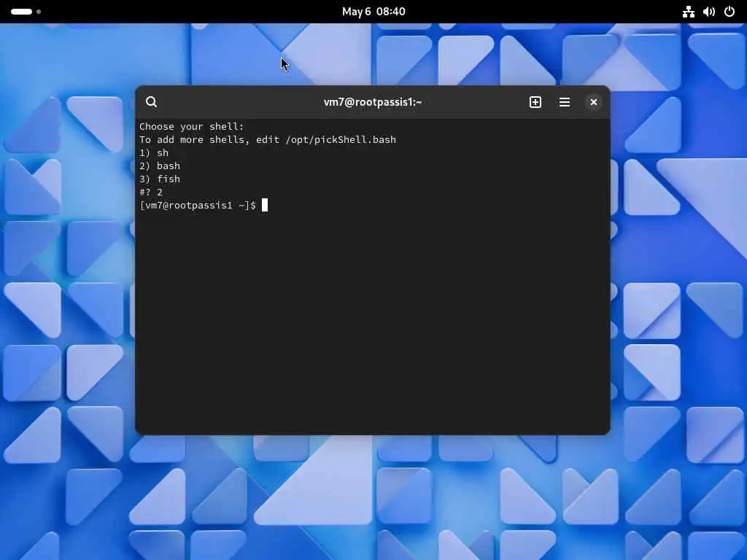The height and width of the screenshot is (560, 747).
Task: Open the terminal hamburger menu
Action: [565, 102]
